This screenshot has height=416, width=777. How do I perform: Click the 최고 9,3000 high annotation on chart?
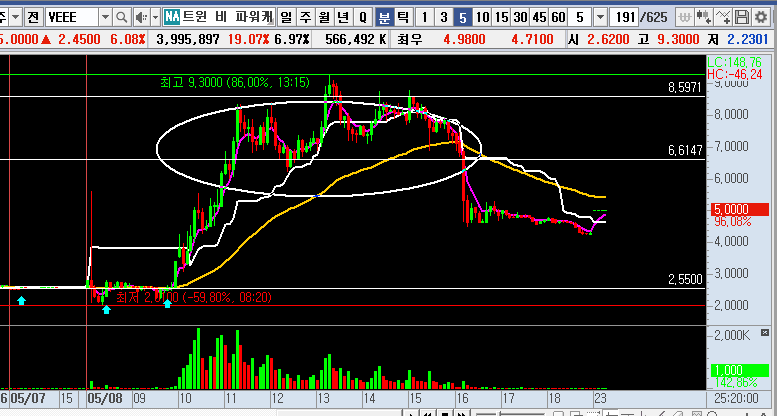(x=235, y=82)
